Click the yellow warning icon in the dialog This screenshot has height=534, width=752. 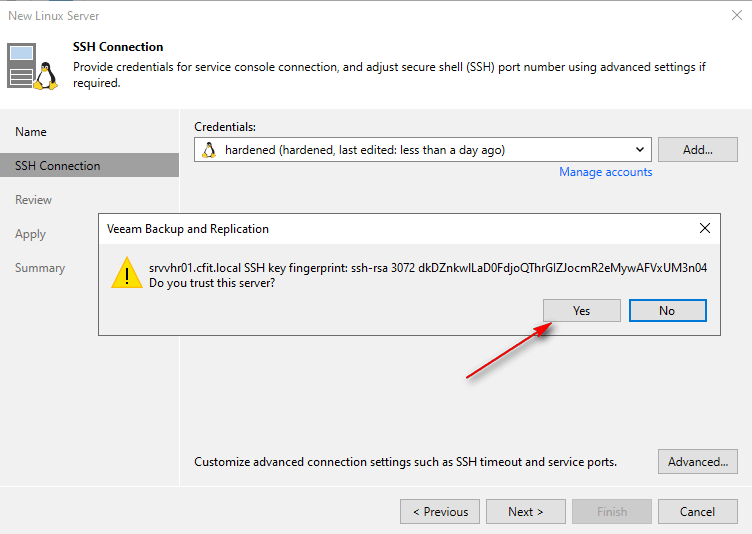click(126, 272)
